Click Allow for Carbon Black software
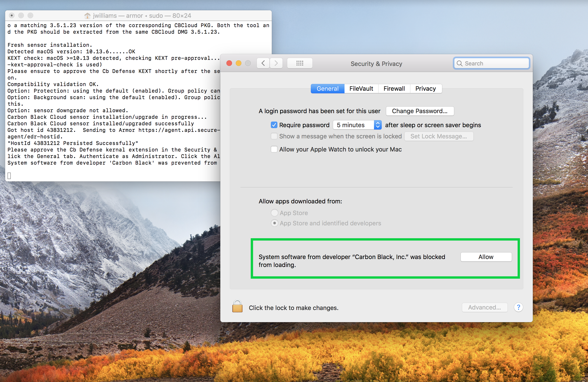 click(x=486, y=257)
